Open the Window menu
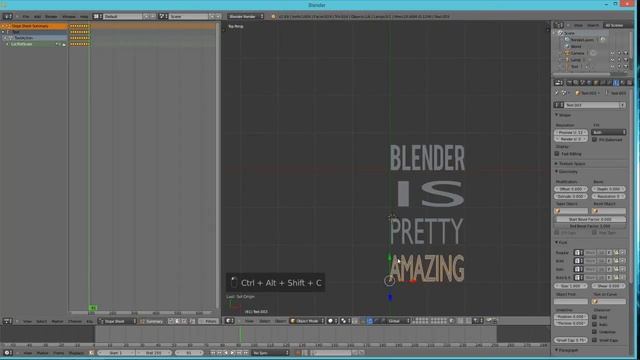 (x=69, y=16)
